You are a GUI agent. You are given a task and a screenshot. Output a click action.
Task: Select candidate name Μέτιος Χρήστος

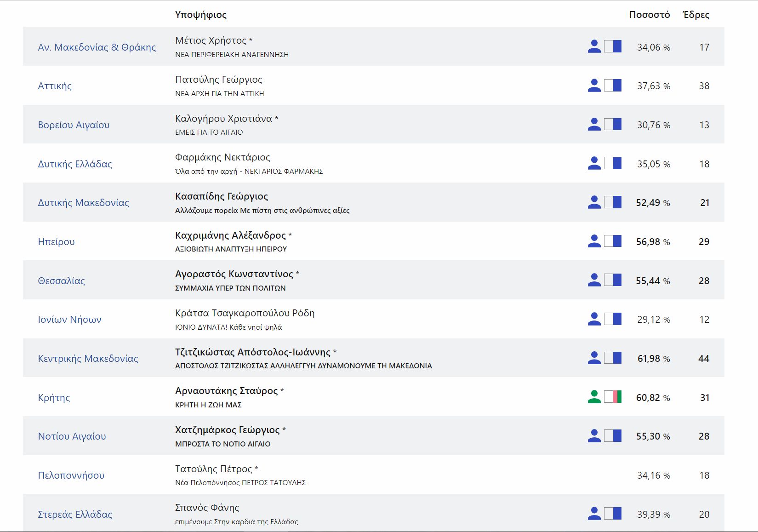pos(211,40)
